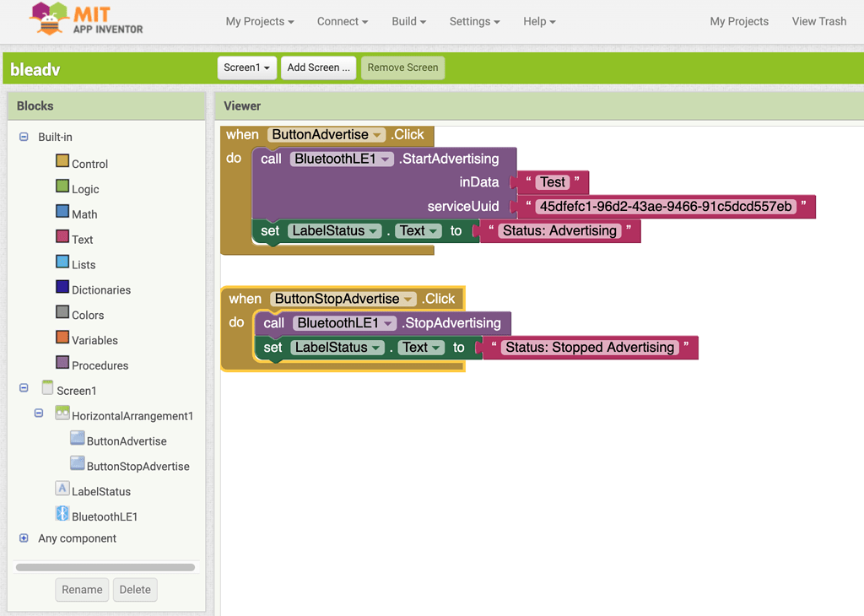Select the LabelStatus component drawer
Viewport: 864px width, 616px height.
[x=101, y=490]
